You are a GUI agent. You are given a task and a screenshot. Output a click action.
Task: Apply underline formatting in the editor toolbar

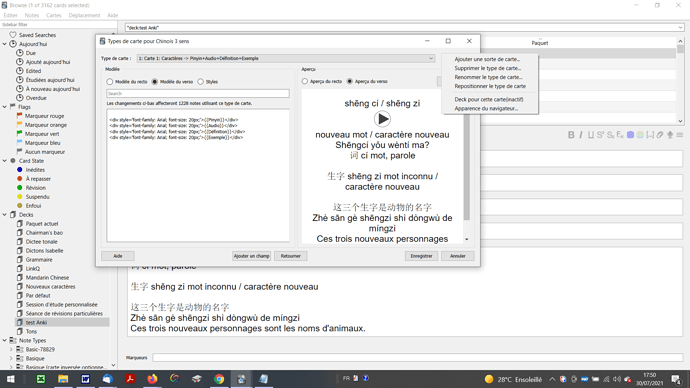(591, 135)
